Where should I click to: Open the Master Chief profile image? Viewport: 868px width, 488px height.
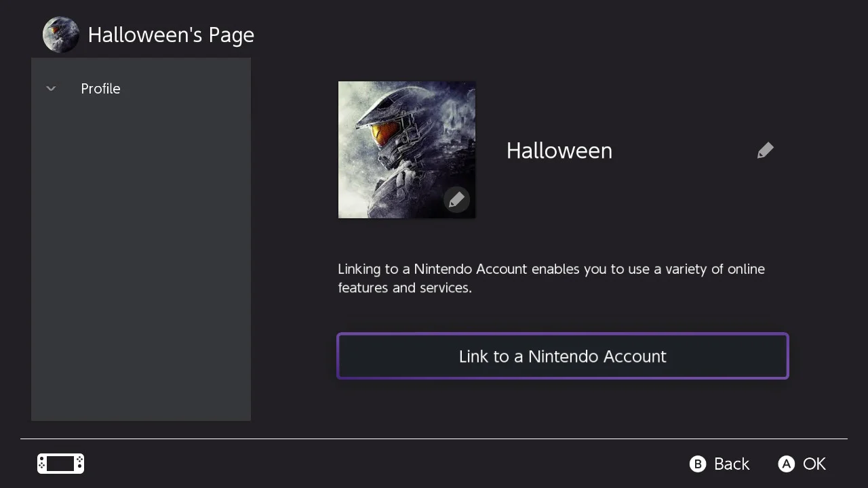tap(407, 150)
